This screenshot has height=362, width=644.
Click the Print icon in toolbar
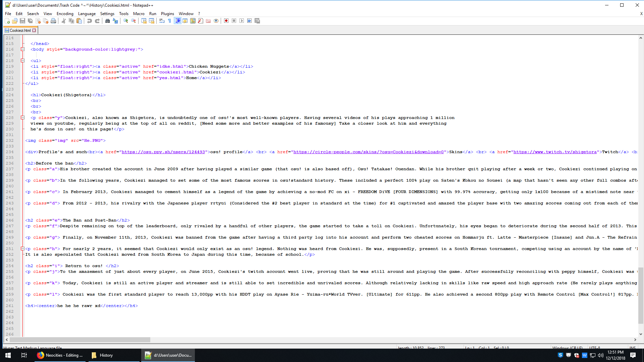[53, 21]
